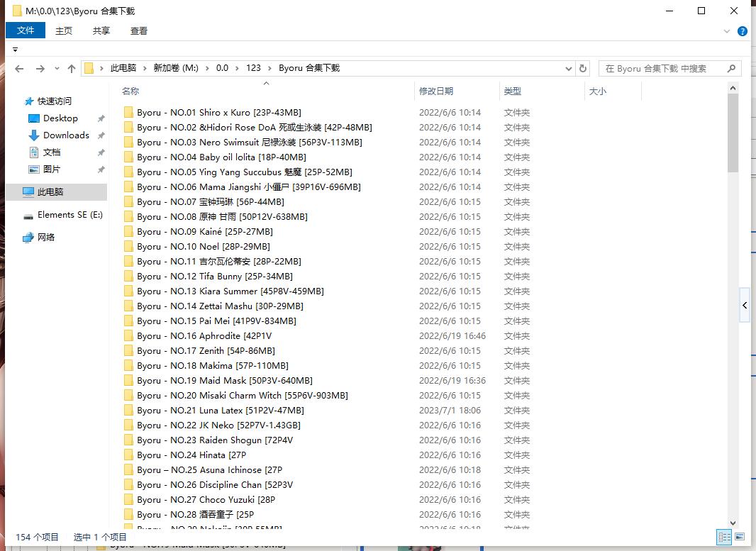Select 网络 in the navigation pane
Image resolution: width=756 pixels, height=551 pixels.
pyautogui.click(x=46, y=237)
